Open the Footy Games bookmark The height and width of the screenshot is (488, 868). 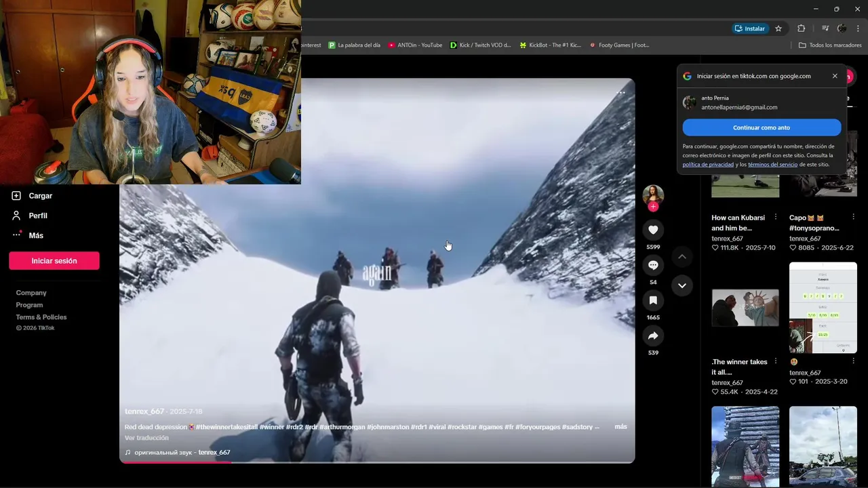[619, 45]
